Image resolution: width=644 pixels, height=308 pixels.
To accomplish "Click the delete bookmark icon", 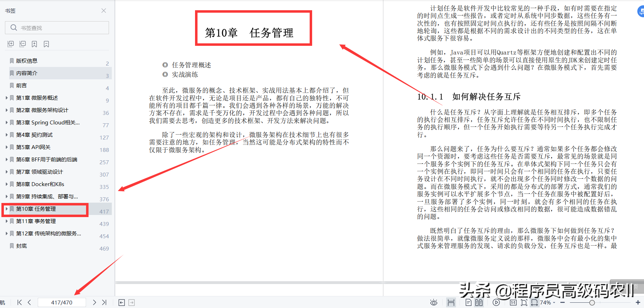I will click(46, 44).
